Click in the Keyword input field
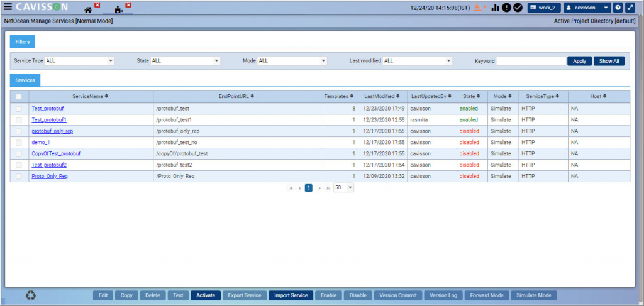 tap(531, 61)
